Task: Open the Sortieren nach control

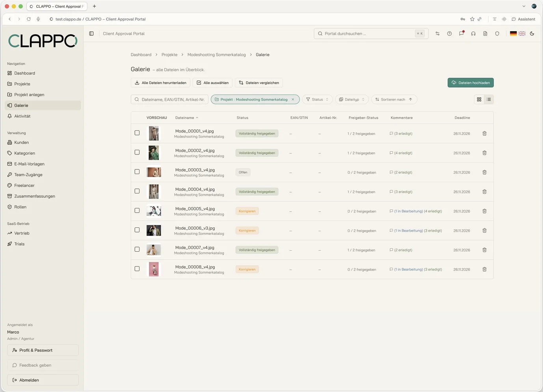Action: click(x=394, y=100)
